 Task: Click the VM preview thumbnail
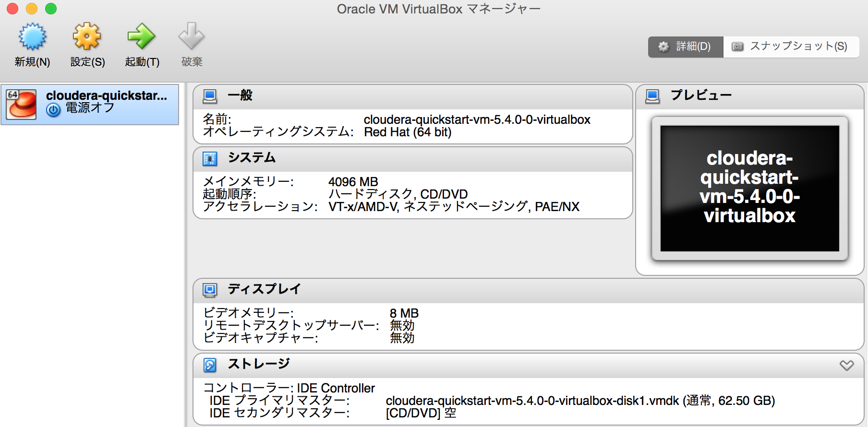tap(750, 188)
